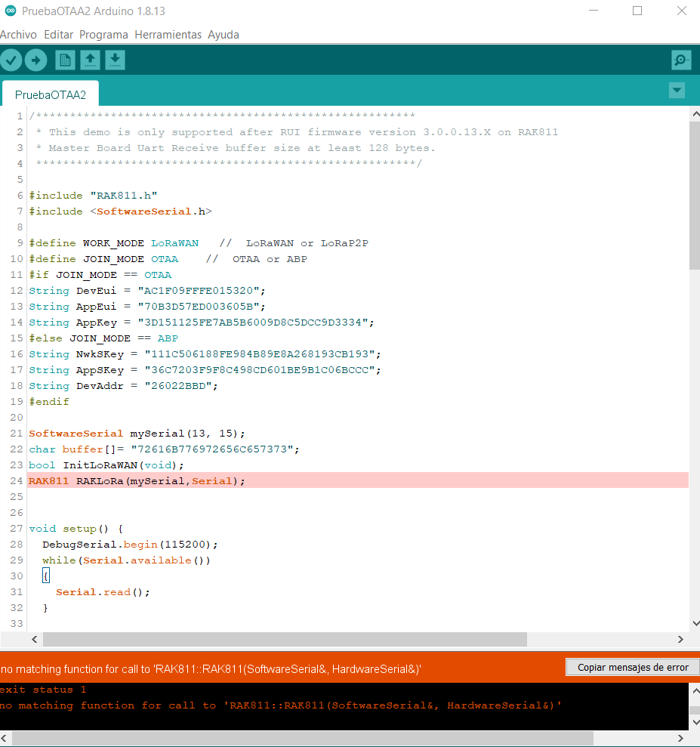700x747 pixels.
Task: Save the sketch using the Save icon
Action: pos(115,60)
